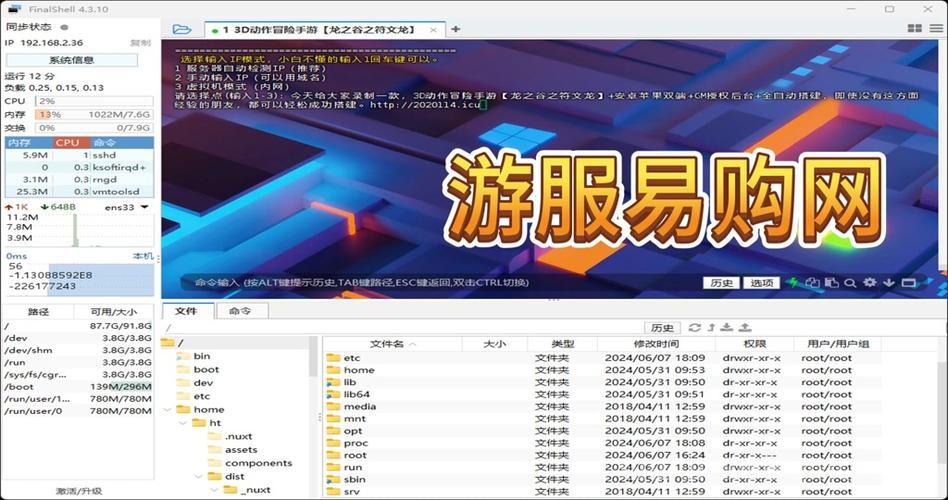Click the 内存 usage bar
The height and width of the screenshot is (500, 948).
tap(94, 114)
